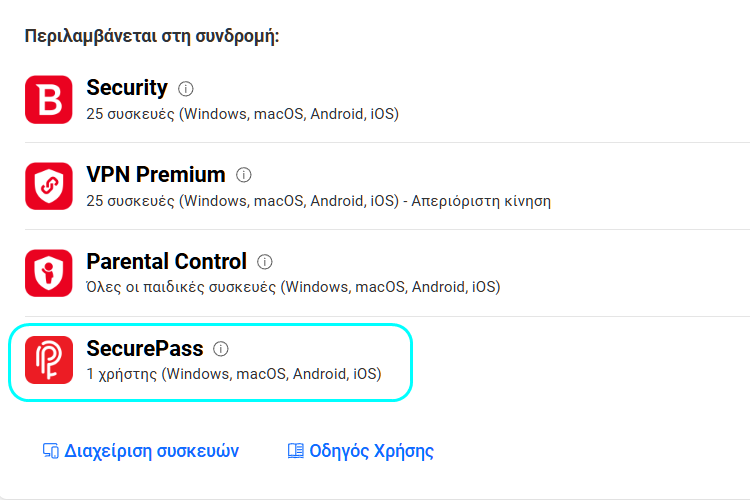Image resolution: width=750 pixels, height=500 pixels.
Task: Choose the Parental Control product title
Action: tap(166, 262)
